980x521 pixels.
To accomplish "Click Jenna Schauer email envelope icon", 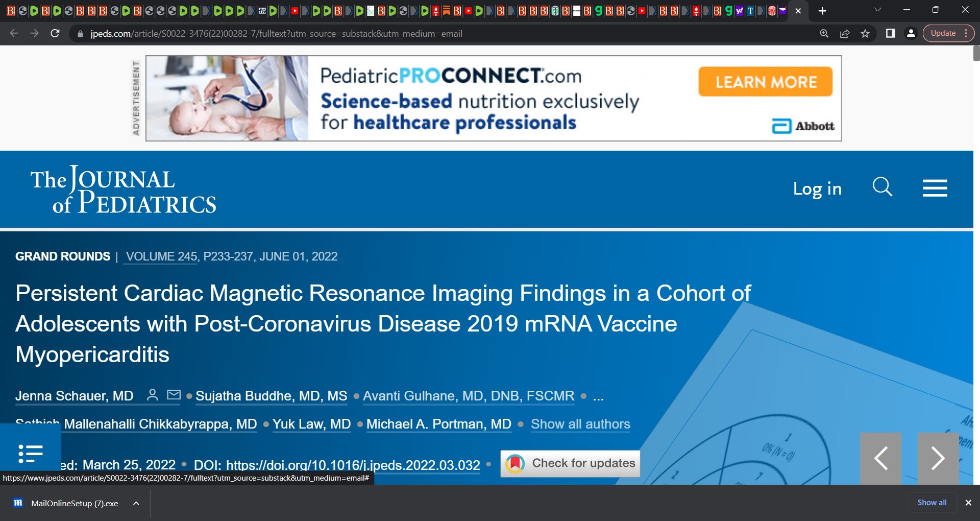I will (174, 395).
